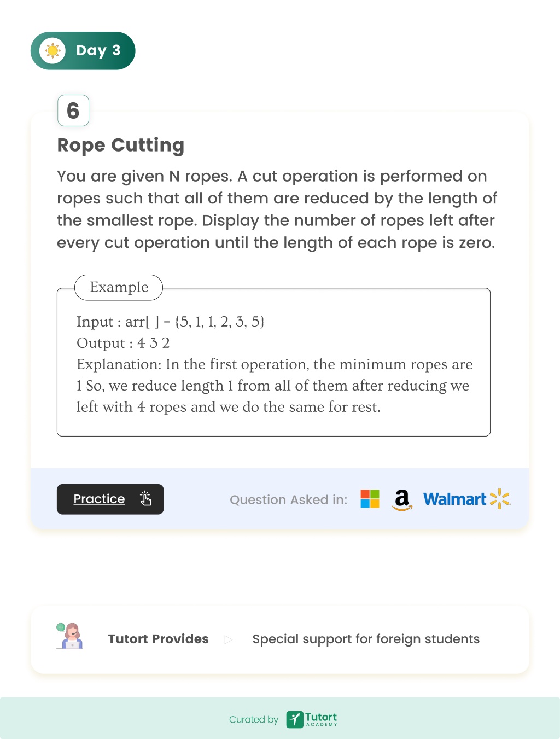This screenshot has width=560, height=739.
Task: Click the number 6 question badge
Action: coord(73,110)
